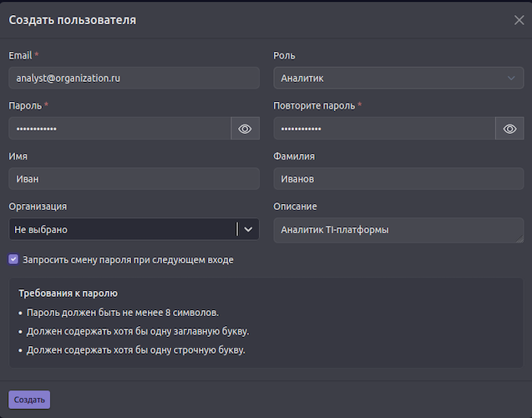Reveal the Повторите пароль field characters
This screenshot has height=418, width=532.
click(x=509, y=129)
